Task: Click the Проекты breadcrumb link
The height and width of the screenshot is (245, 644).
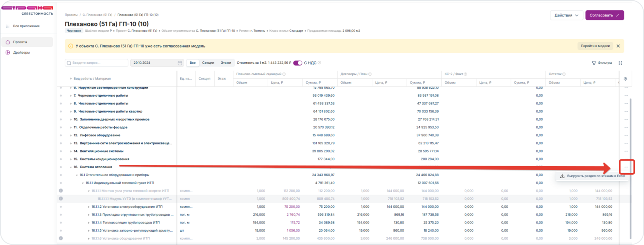Action: click(71, 15)
